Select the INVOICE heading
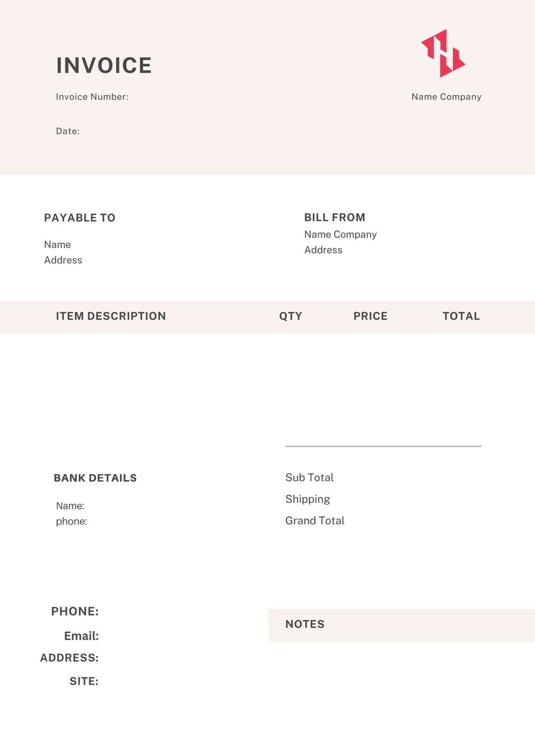 coord(104,65)
